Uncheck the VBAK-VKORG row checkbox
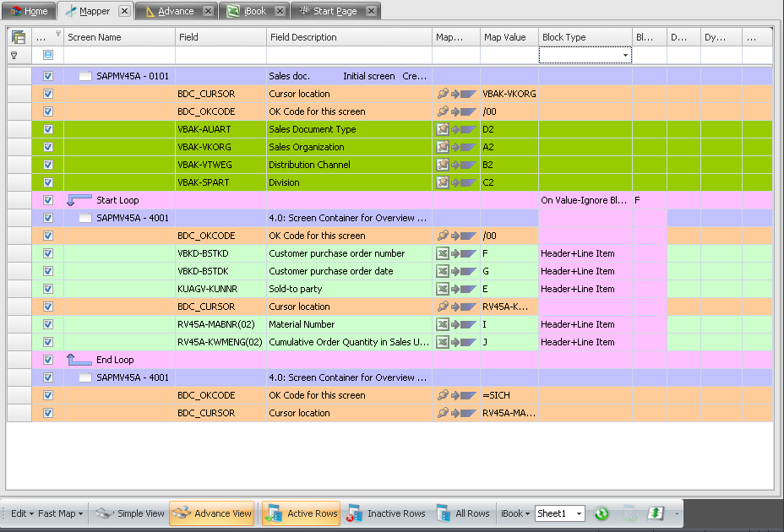Screen dimensions: 784x532 pyautogui.click(x=48, y=147)
